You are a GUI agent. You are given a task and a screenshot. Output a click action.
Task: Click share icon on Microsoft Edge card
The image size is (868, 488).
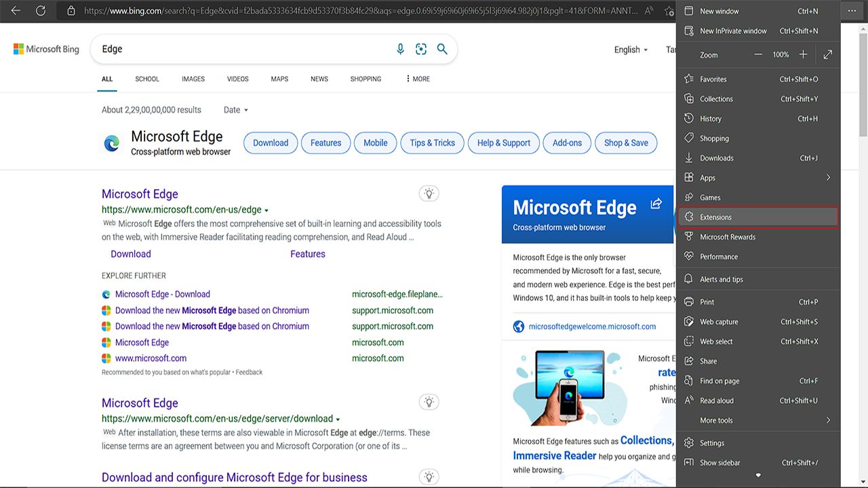click(656, 204)
